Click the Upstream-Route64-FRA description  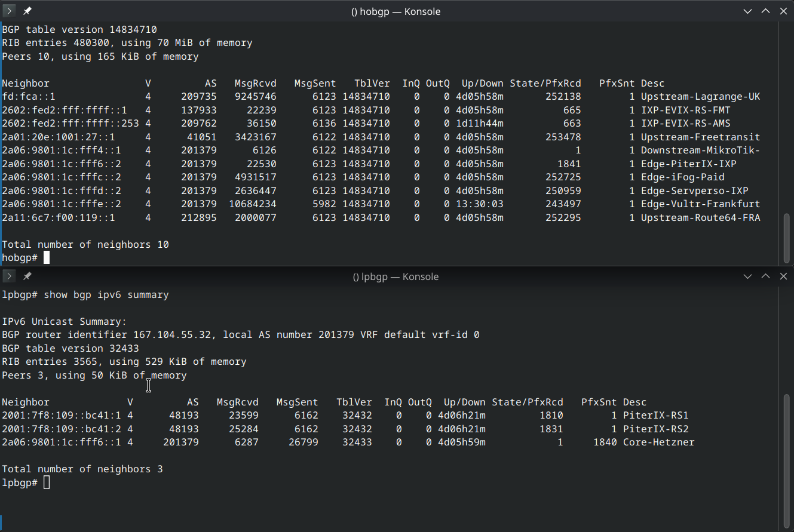tap(701, 218)
